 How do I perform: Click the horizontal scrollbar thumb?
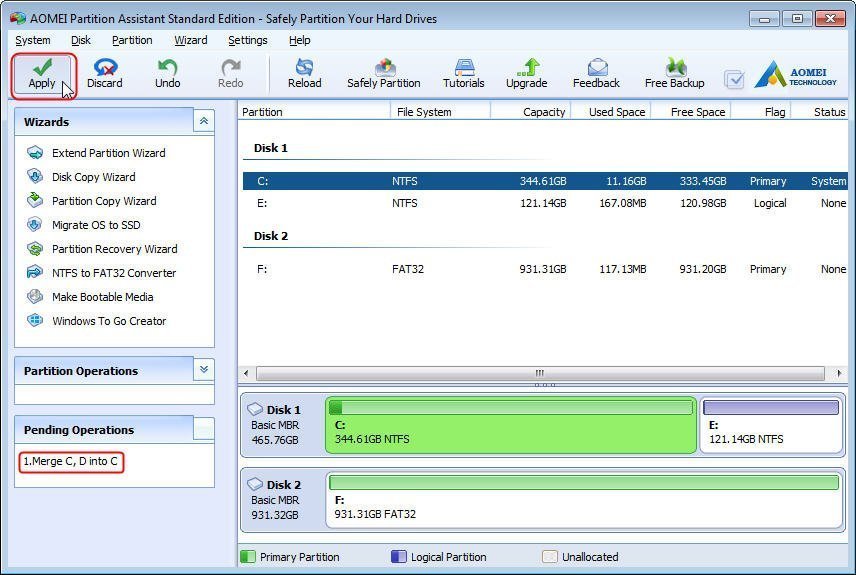click(540, 373)
